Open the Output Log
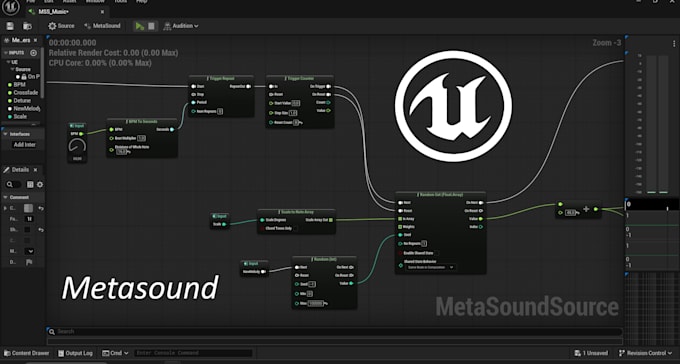Screen dimensions: 680x364 pos(75,353)
